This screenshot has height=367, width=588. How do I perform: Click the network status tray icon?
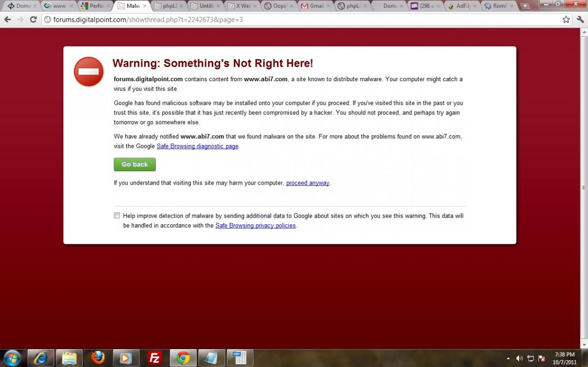tap(530, 358)
